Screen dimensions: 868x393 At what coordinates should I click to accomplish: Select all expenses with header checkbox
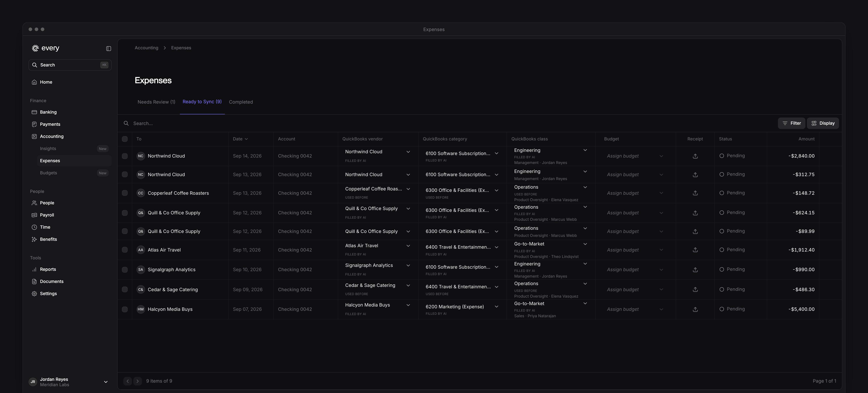point(125,139)
